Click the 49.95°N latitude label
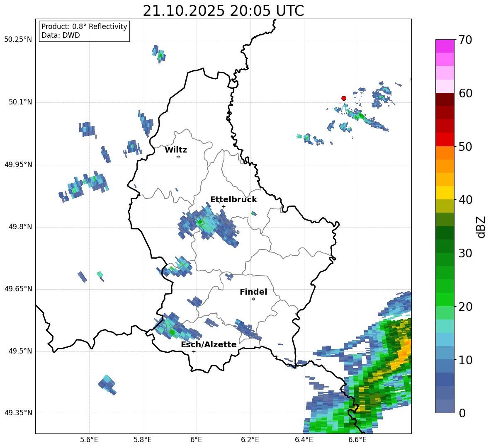491x448 pixels. coord(18,165)
